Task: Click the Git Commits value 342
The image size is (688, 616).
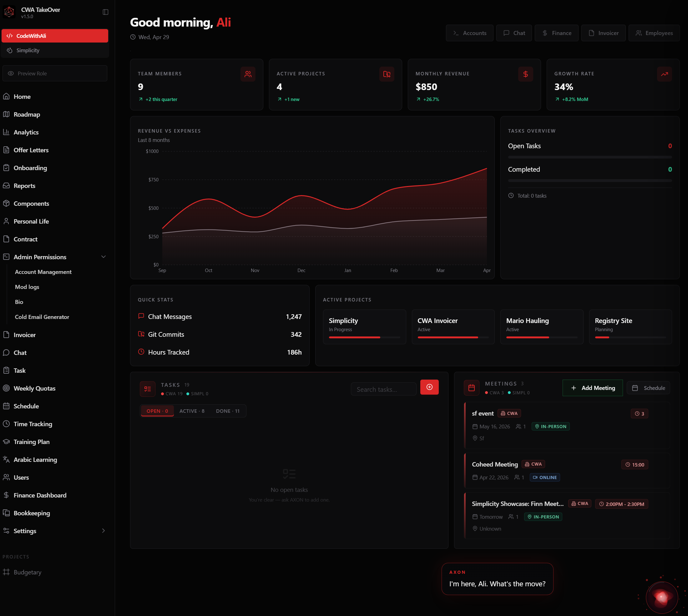Action: pyautogui.click(x=296, y=334)
